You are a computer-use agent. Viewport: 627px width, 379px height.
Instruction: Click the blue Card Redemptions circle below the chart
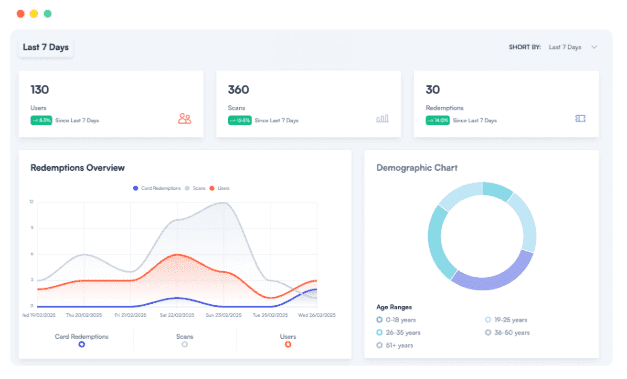(82, 344)
